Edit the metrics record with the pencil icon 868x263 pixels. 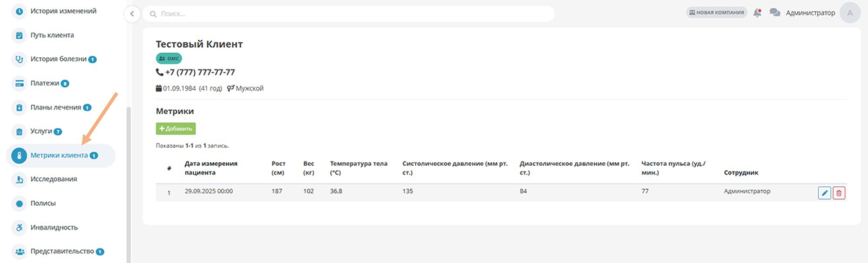click(x=824, y=193)
